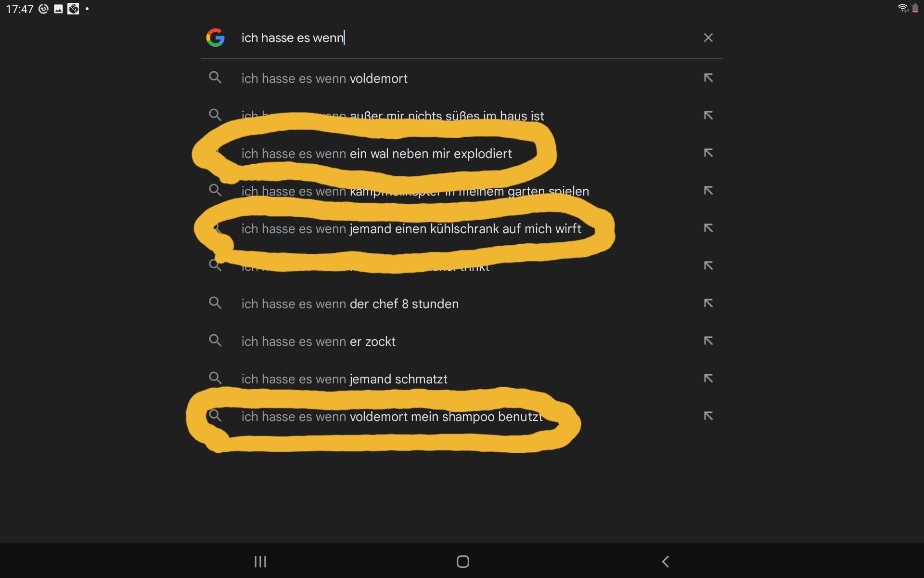Fill search with 'er zockt' arrow icon
The height and width of the screenshot is (578, 924).
(708, 341)
